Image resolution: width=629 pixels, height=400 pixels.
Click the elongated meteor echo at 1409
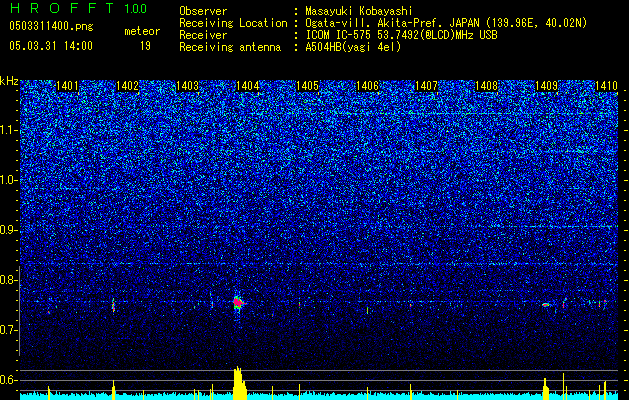point(546,305)
